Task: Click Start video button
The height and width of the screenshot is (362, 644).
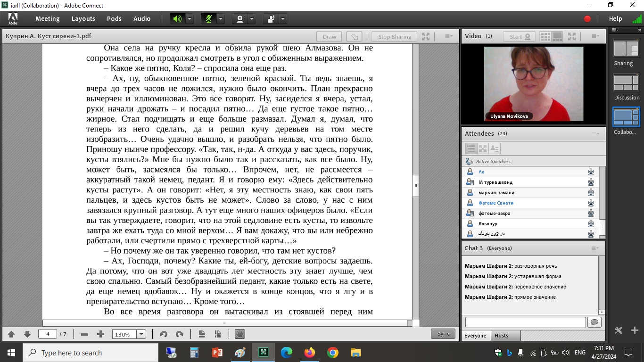Action: (x=519, y=36)
